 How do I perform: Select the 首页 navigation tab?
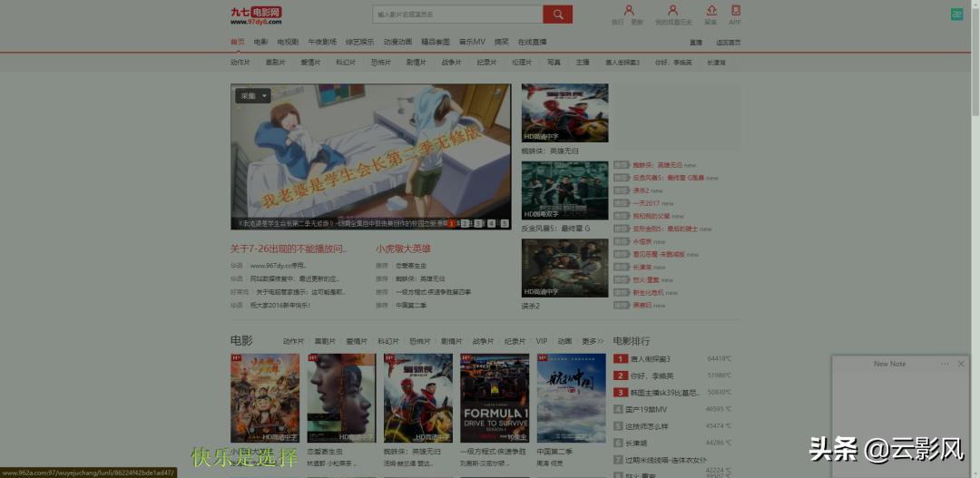click(238, 42)
